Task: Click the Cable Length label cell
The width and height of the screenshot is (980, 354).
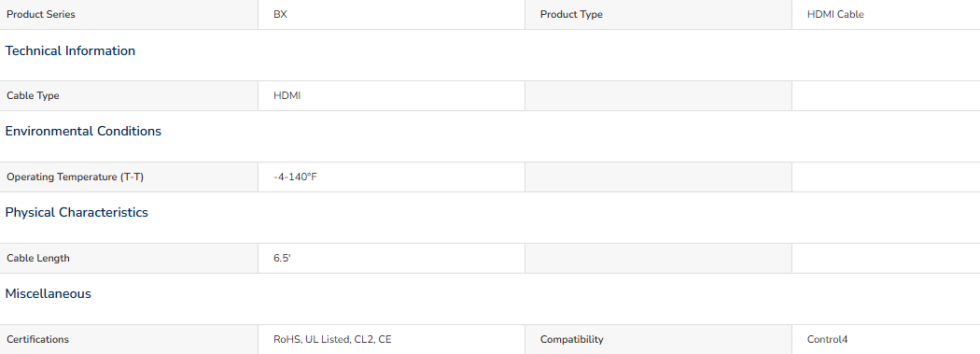Action: click(129, 259)
